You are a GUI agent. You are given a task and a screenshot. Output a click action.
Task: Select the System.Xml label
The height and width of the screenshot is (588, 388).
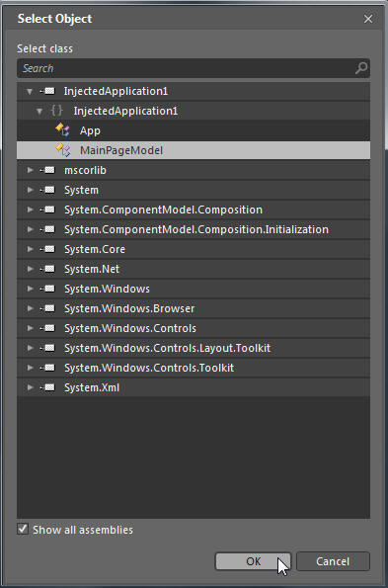[92, 387]
